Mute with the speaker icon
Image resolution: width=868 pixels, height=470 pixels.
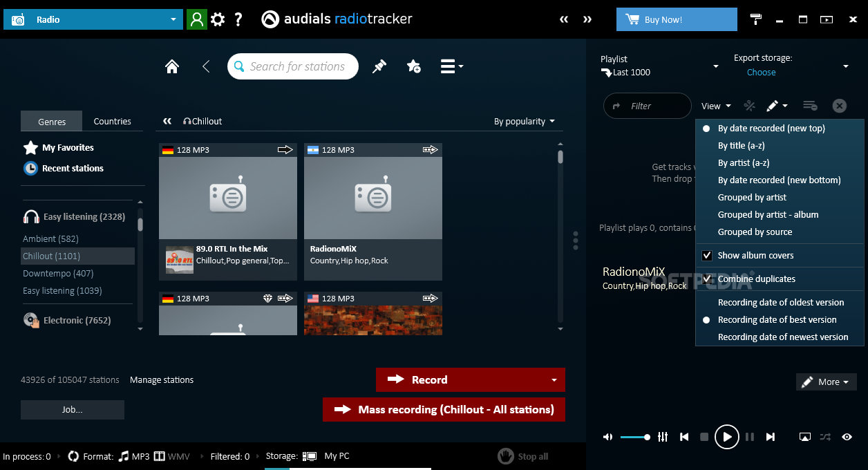click(607, 437)
